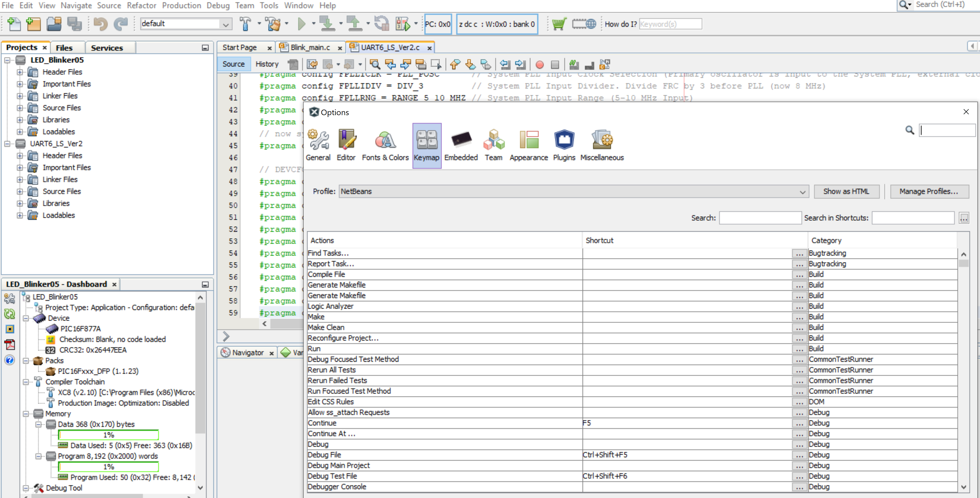980x498 pixels.
Task: Collapse the Compiler Toolchain node in Dashboard
Action: (26, 382)
